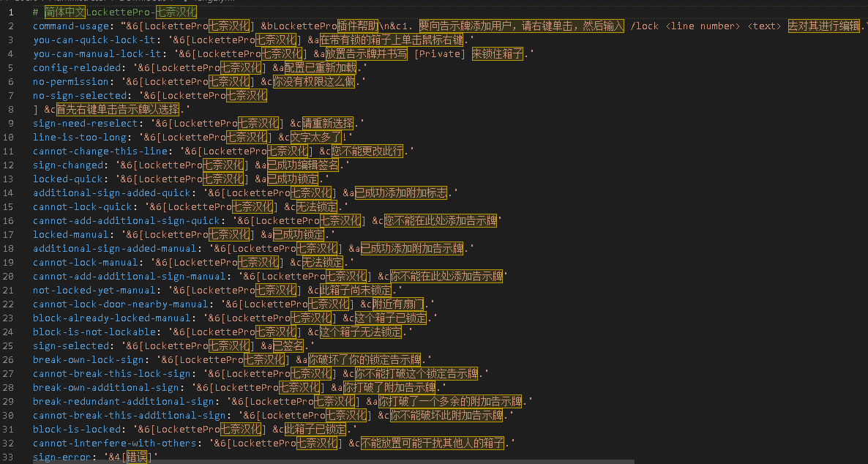Click the key 'sign-need-reselect'
The image size is (868, 464).
[x=85, y=123]
